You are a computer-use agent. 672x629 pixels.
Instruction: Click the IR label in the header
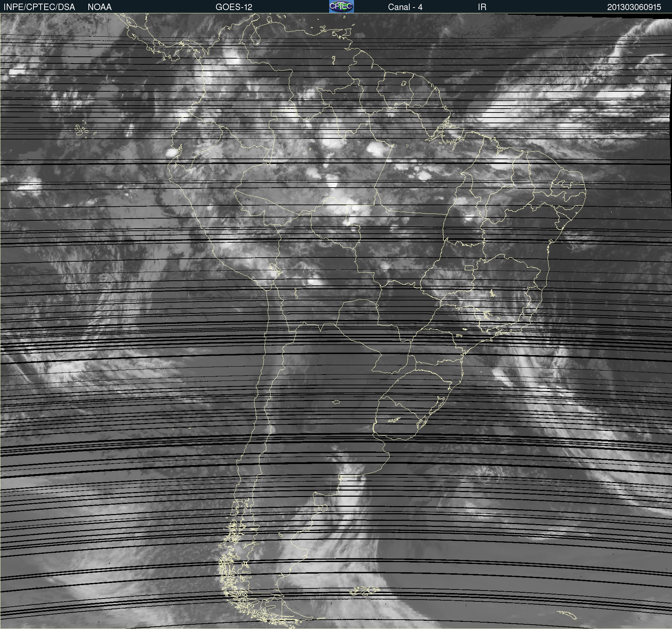click(482, 7)
